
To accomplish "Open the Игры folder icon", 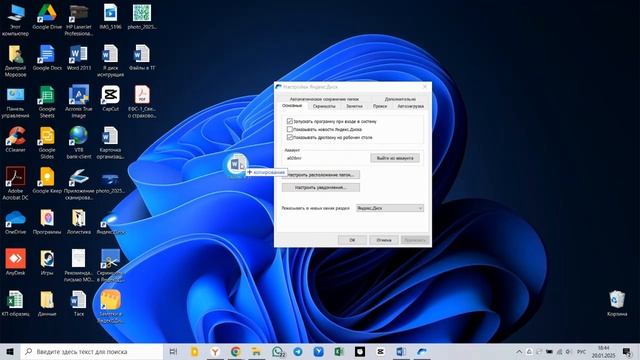I will 47,262.
